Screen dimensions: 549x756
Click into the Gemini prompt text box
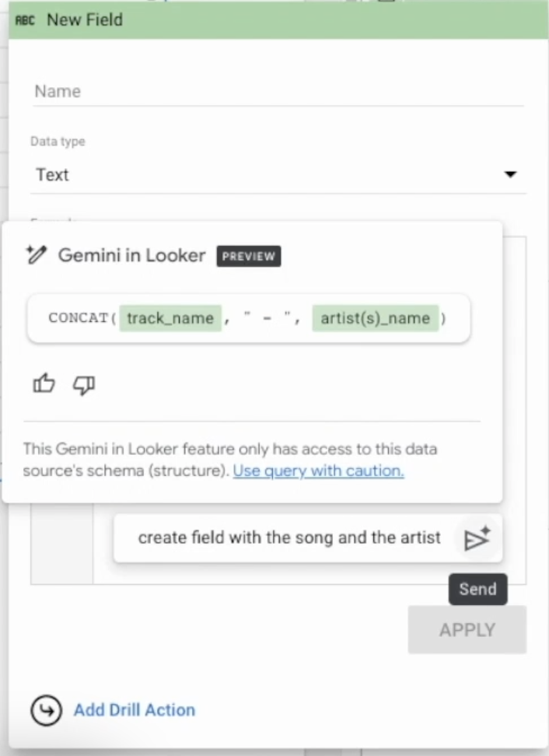tap(289, 537)
